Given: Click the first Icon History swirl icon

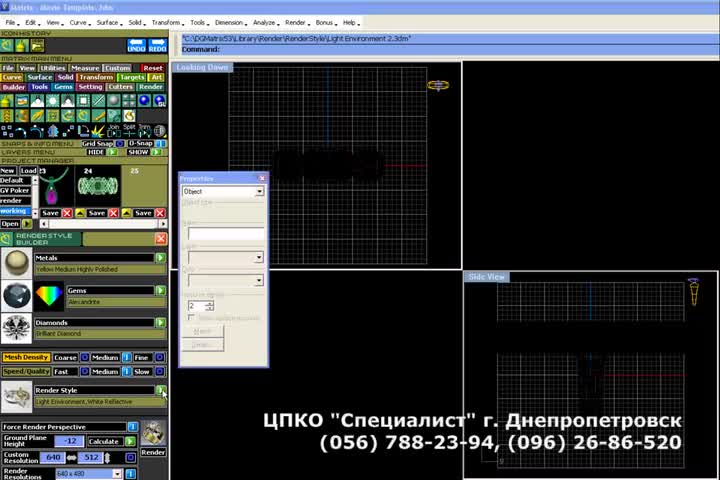Looking at the screenshot, I should click(x=7, y=45).
